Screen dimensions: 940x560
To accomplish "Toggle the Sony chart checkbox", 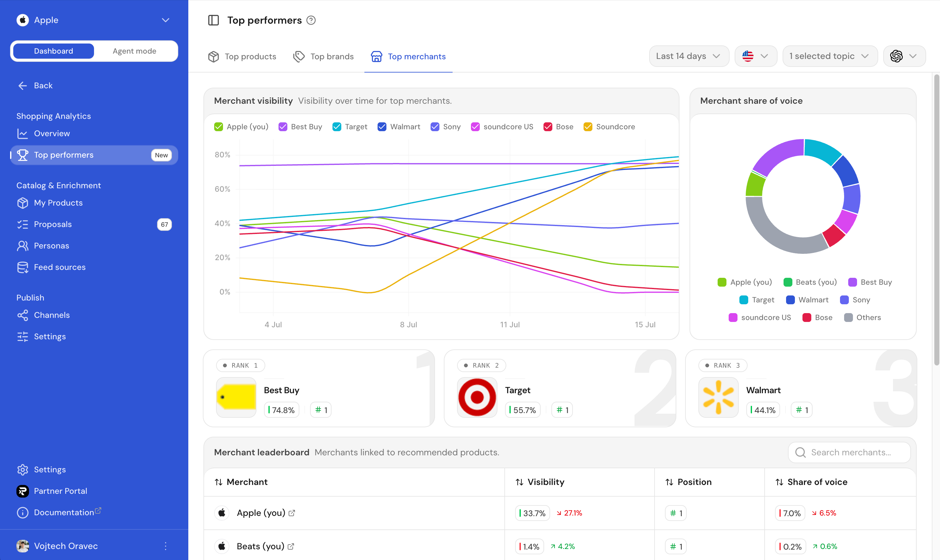I will 435,127.
